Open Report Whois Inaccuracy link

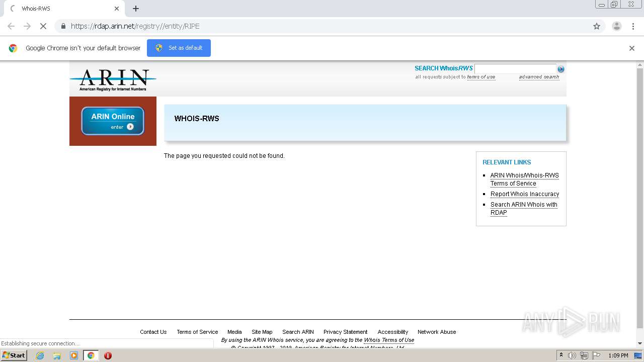point(525,194)
